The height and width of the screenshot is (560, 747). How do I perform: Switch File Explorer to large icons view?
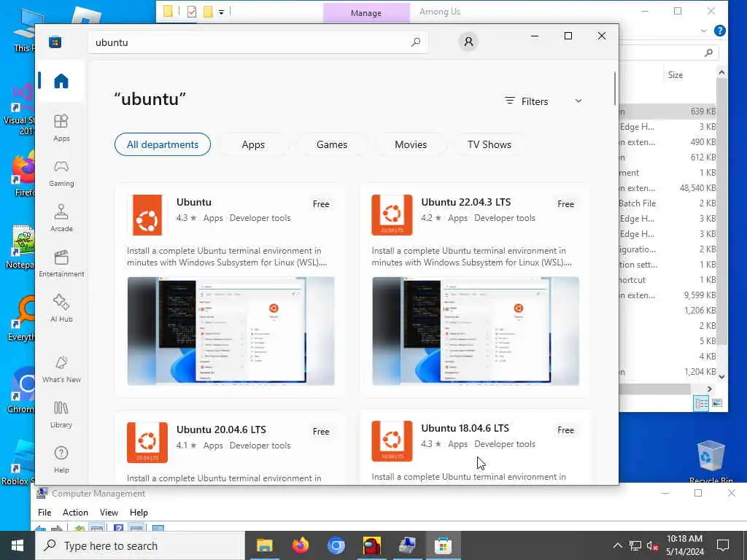(x=716, y=403)
